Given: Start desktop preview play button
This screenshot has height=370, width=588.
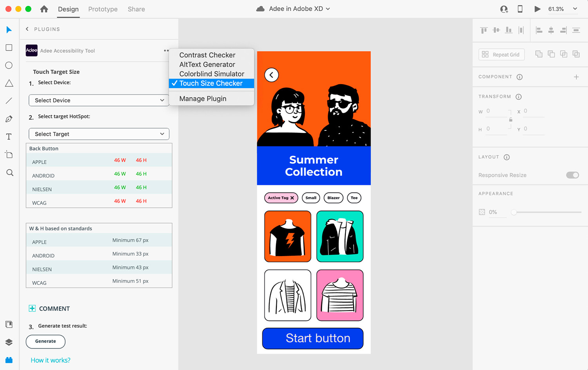Looking at the screenshot, I should 537,9.
